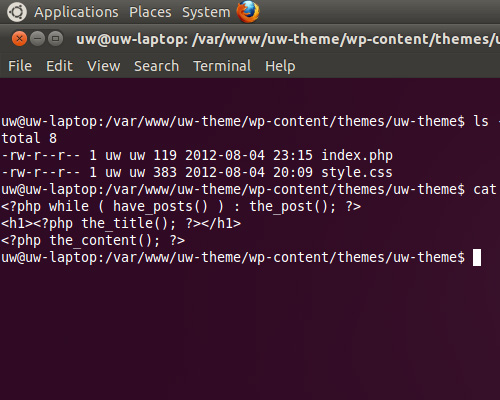Click the 23:15 timestamp of index.php
This screenshot has width=500, height=400.
click(293, 155)
